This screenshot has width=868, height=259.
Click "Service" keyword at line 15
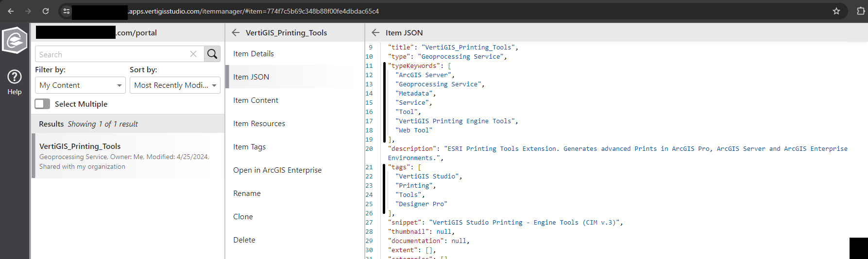(412, 103)
